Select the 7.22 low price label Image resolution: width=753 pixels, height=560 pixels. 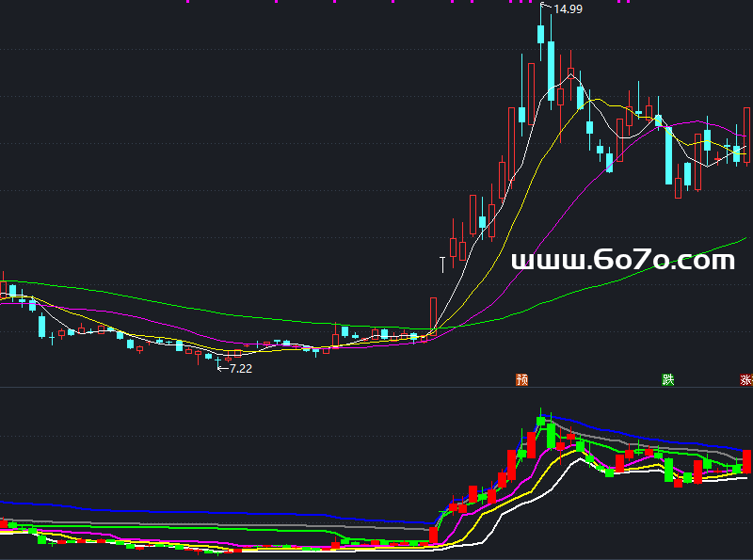pos(240,369)
